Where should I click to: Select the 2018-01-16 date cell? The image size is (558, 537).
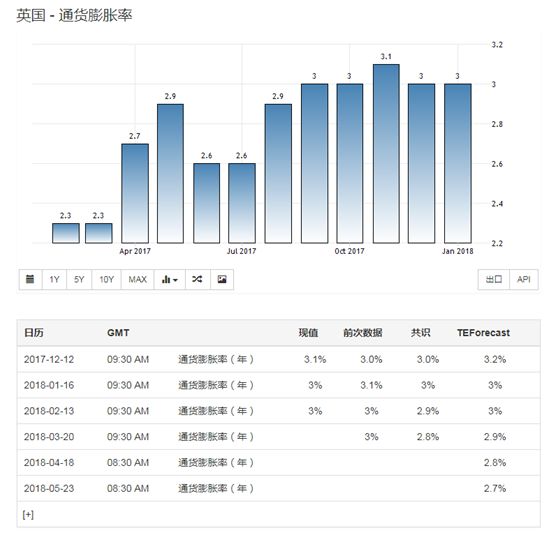(49, 385)
